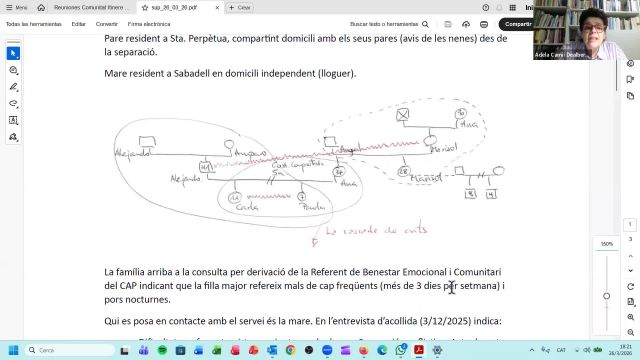This screenshot has height=360, width=640.
Task: Open Google Chrome from the taskbar
Action: point(290,350)
